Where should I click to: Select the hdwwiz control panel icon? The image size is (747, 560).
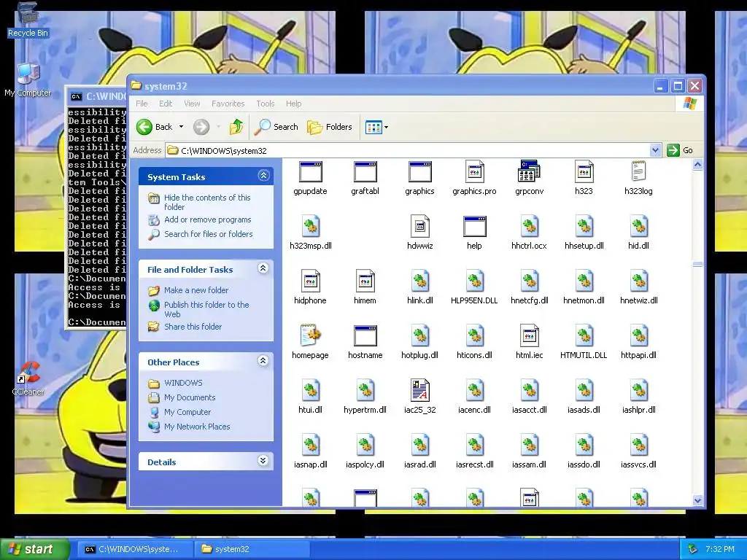pos(419,226)
